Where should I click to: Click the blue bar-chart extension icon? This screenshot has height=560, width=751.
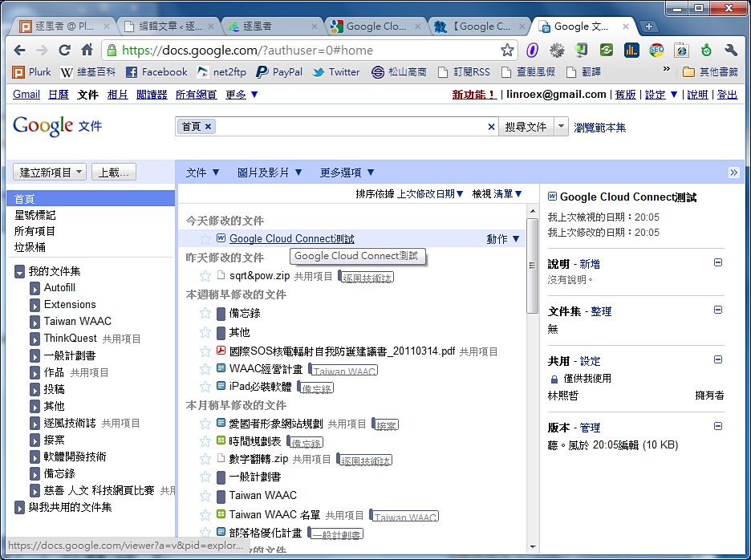631,50
